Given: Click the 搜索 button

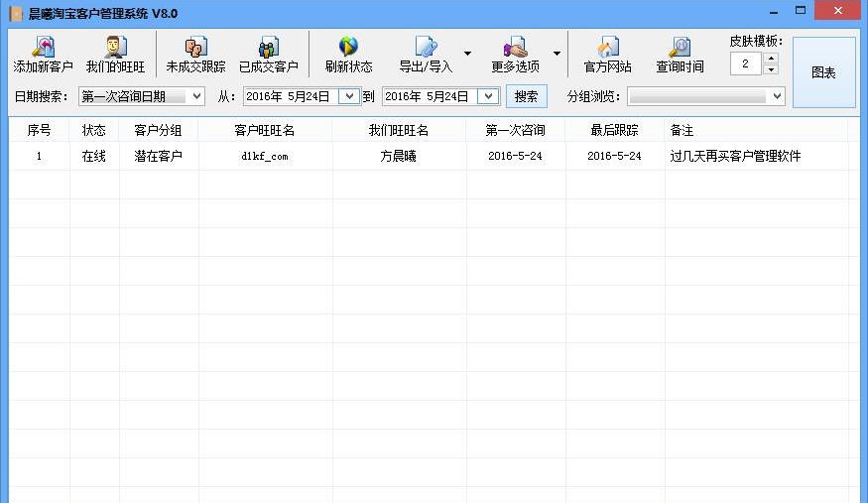Looking at the screenshot, I should [526, 96].
